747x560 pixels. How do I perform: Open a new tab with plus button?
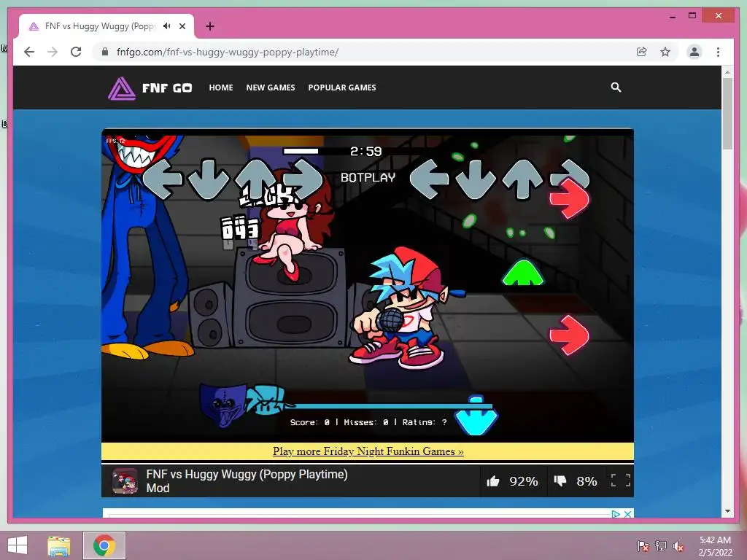[x=210, y=26]
